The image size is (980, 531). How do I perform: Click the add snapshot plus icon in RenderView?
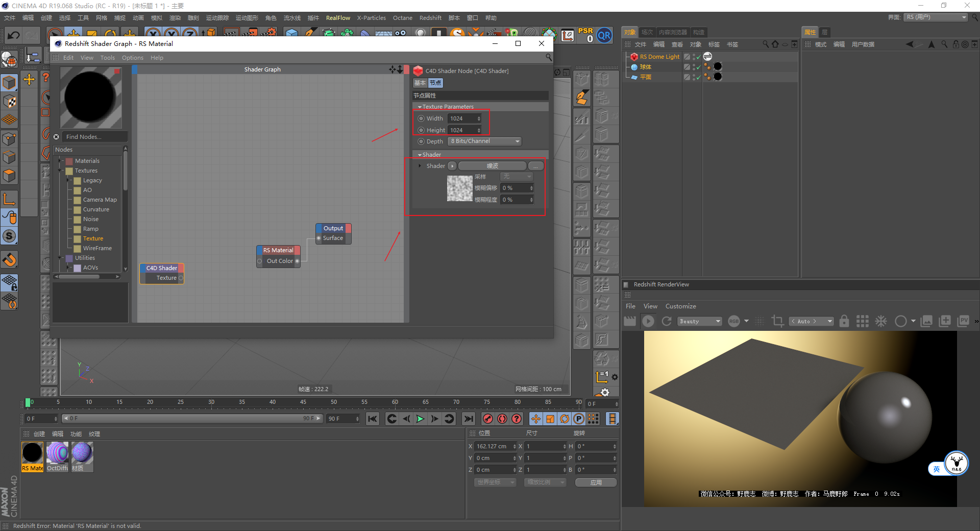[945, 321]
